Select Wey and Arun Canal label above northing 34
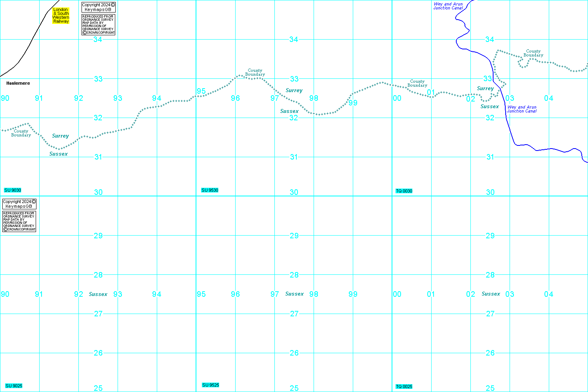The height and width of the screenshot is (392, 588). pyautogui.click(x=448, y=6)
